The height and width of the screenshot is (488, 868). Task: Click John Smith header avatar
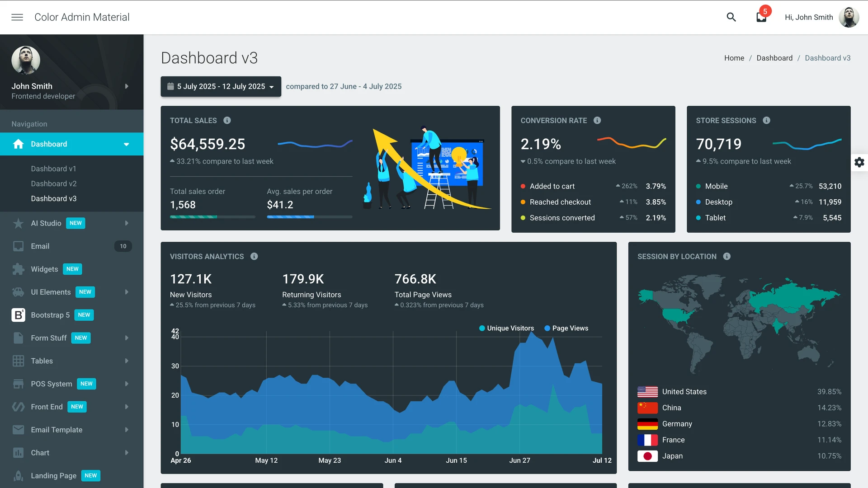[x=849, y=17]
